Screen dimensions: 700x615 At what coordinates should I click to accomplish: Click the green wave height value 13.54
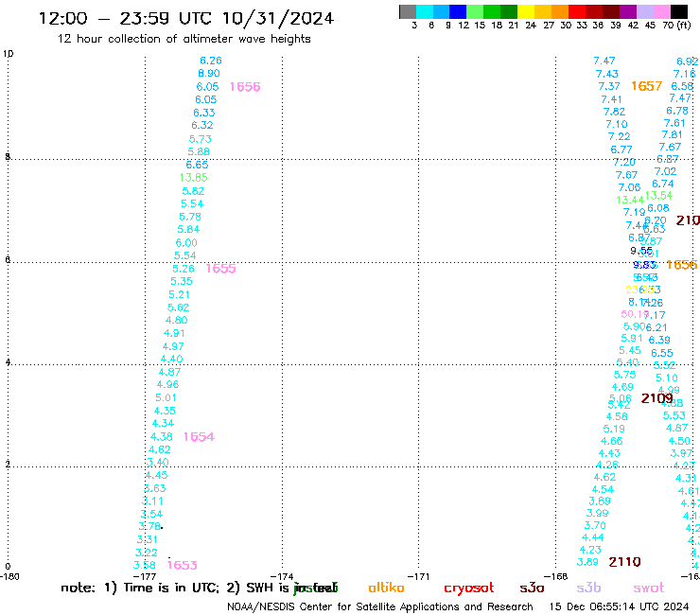click(658, 196)
